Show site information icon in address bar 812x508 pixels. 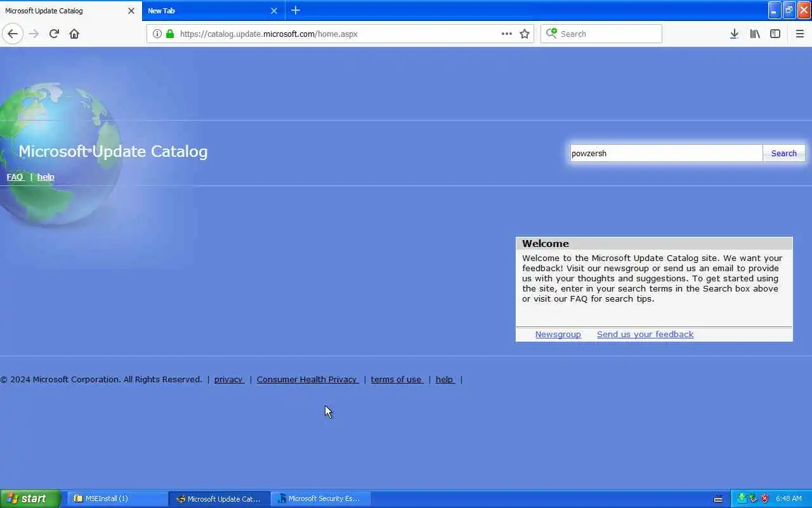click(x=157, y=34)
